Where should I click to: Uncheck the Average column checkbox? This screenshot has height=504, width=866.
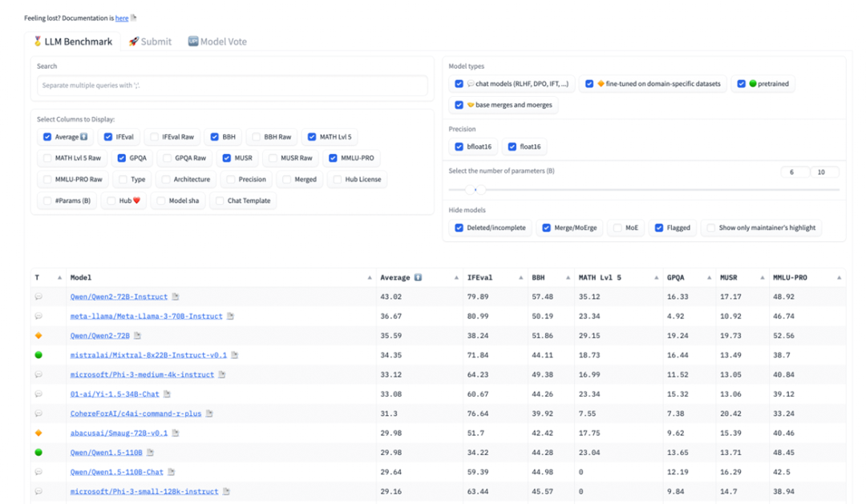(47, 137)
